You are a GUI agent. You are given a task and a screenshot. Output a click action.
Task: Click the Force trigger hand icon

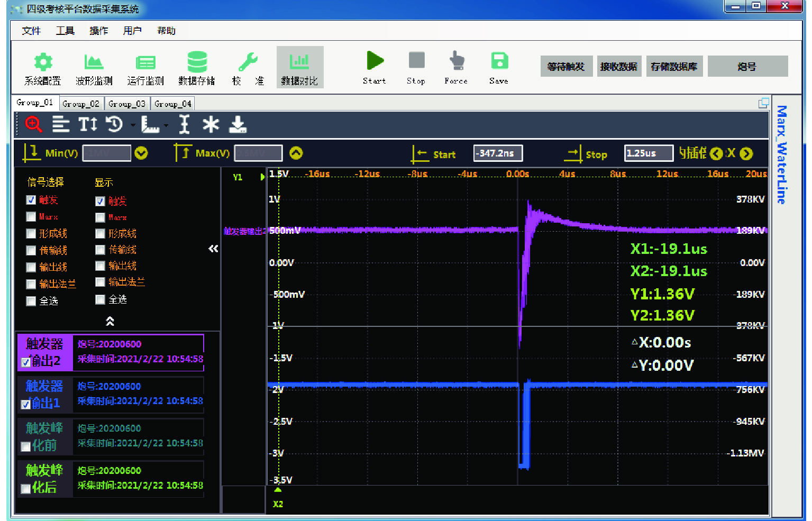(x=457, y=60)
